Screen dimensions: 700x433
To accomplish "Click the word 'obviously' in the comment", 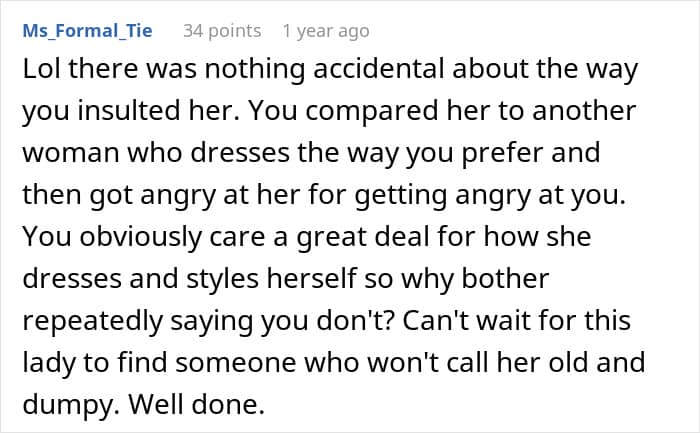I will point(141,237).
